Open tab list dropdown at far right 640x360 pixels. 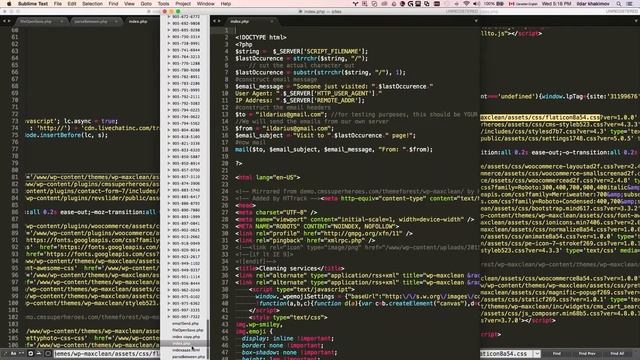tap(636, 21)
